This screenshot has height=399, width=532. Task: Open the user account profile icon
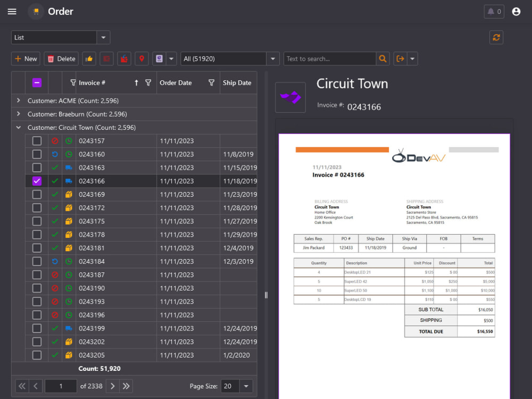(516, 12)
